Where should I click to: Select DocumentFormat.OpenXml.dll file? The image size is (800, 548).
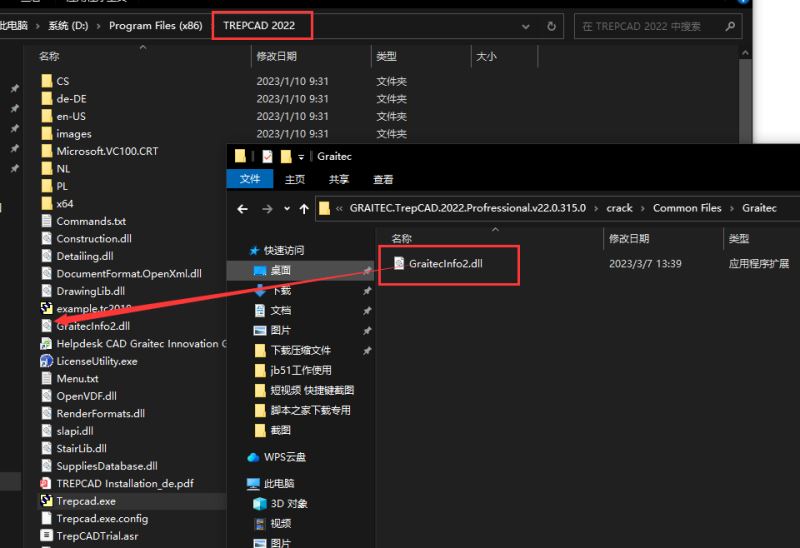tap(129, 273)
